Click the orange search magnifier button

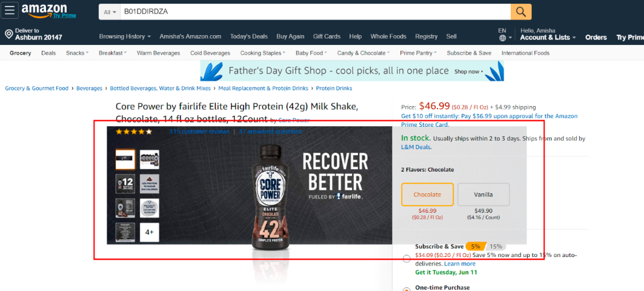pyautogui.click(x=521, y=12)
